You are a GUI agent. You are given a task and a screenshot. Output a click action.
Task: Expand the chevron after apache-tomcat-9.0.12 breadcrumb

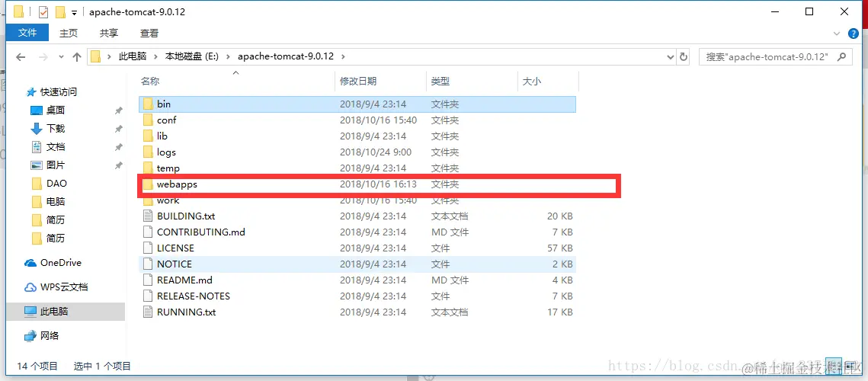(343, 56)
